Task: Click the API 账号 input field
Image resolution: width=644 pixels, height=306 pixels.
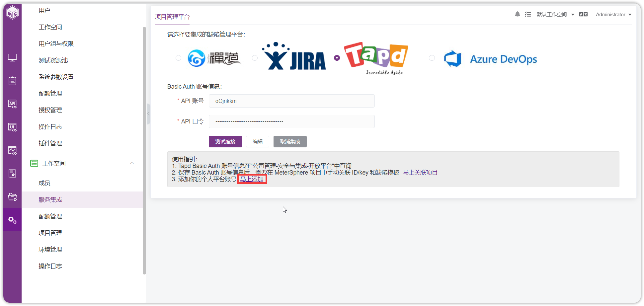Action: coord(291,101)
